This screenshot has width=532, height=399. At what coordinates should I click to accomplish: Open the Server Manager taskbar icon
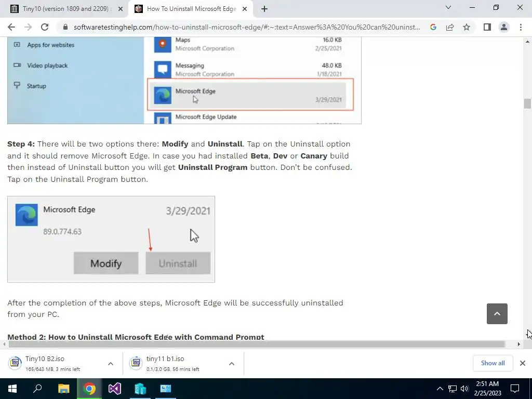[140, 389]
